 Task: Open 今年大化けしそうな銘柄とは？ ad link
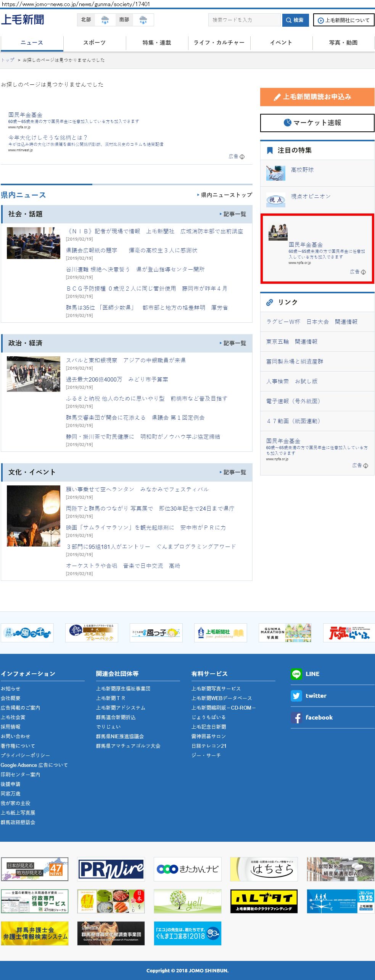click(x=48, y=137)
